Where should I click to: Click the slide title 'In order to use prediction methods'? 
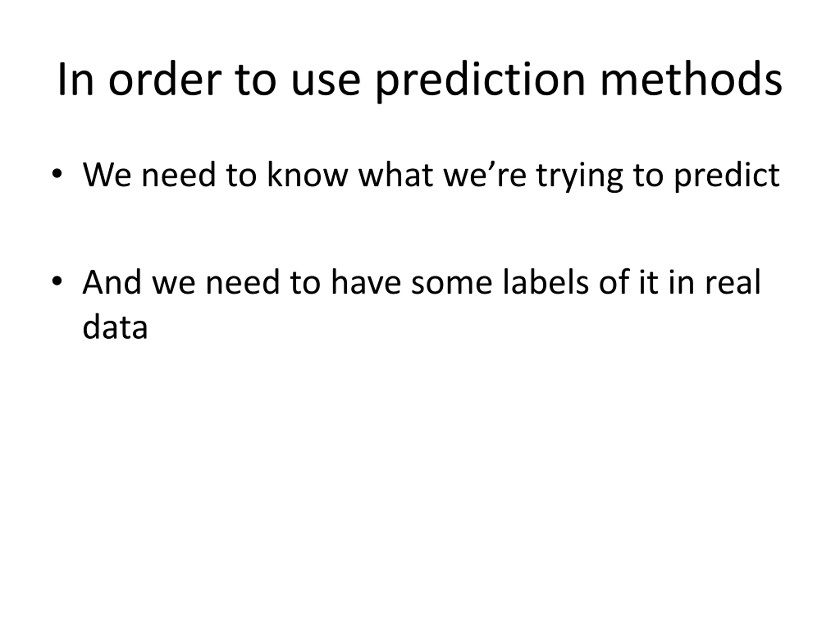tap(420, 81)
